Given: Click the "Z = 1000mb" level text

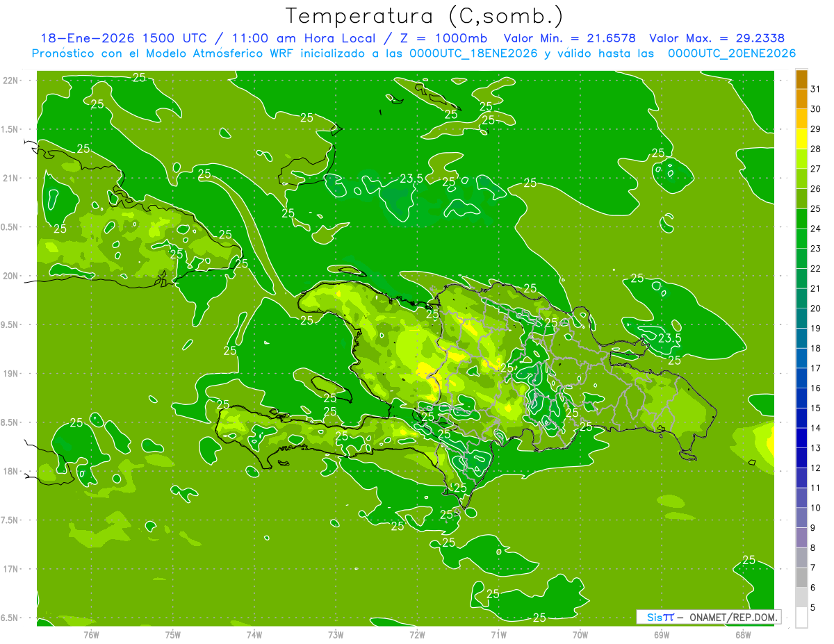Looking at the screenshot, I should pos(441,38).
